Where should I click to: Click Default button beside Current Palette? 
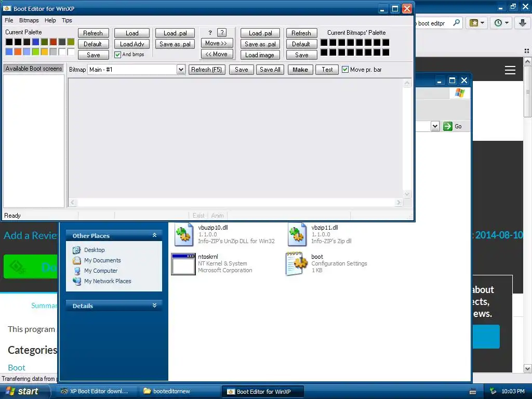93,44
